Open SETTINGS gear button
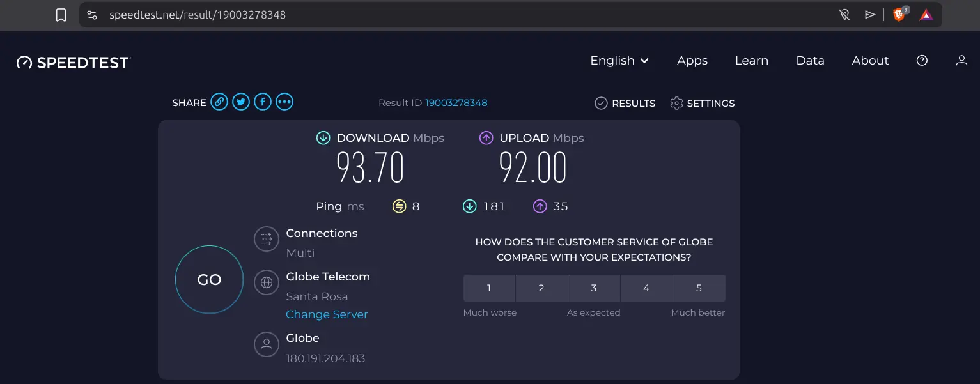This screenshot has height=384, width=980. pyautogui.click(x=703, y=103)
